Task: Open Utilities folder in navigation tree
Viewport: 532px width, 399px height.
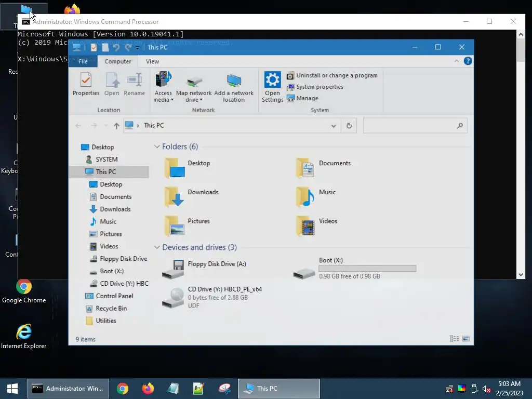Action: pyautogui.click(x=100, y=321)
